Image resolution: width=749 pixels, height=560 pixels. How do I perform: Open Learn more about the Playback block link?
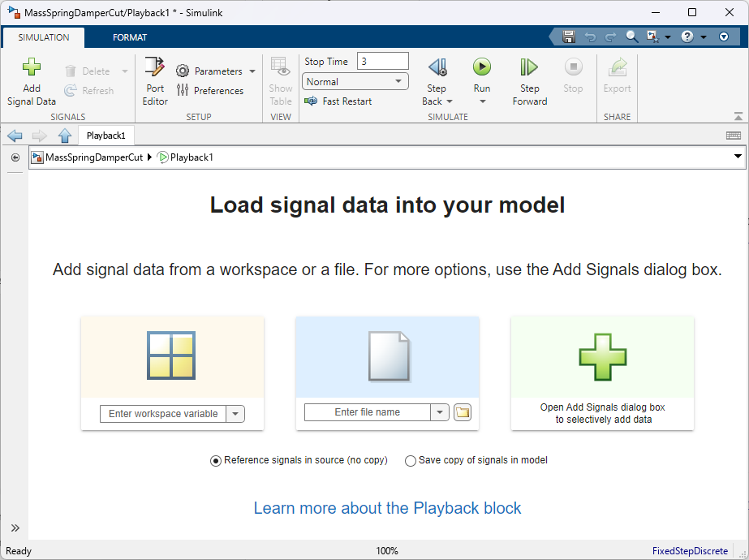pyautogui.click(x=387, y=508)
